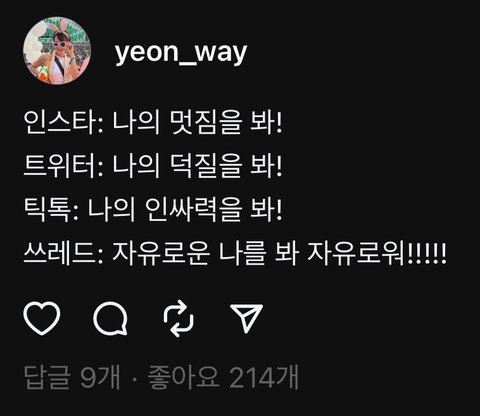Screen dimensions: 480x416
Task: Share the post via paper plane icon
Action: [247, 318]
